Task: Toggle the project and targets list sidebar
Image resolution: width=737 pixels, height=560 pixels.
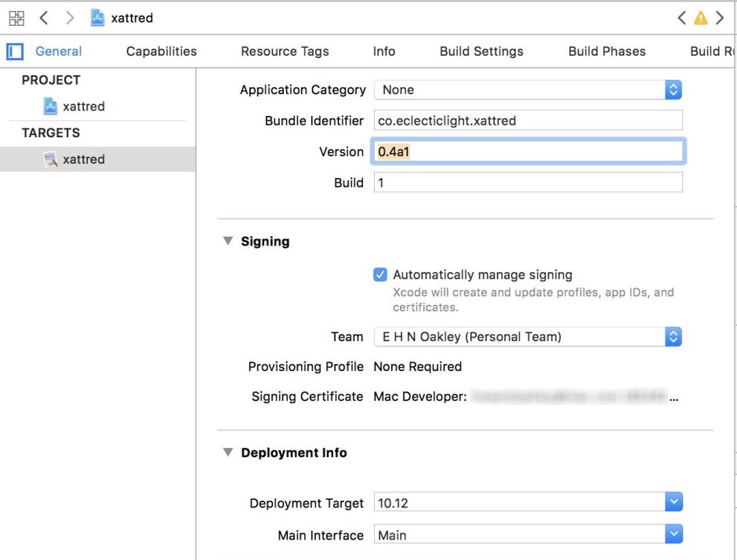Action: pos(15,52)
